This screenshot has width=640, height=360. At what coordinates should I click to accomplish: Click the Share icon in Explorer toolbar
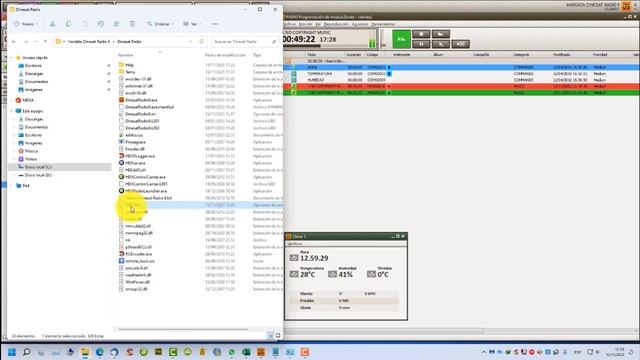(116, 24)
